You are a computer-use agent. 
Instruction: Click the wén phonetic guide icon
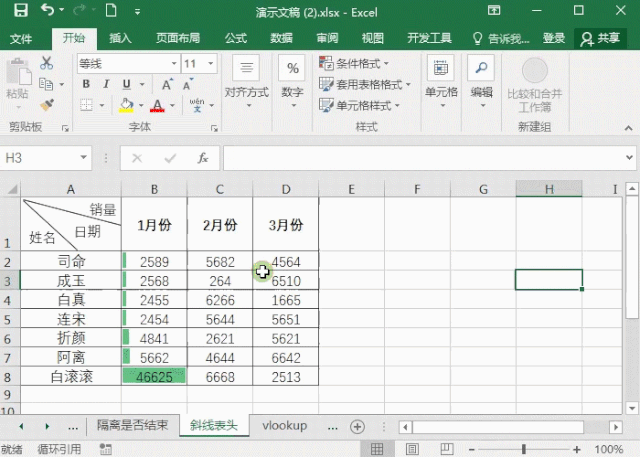[x=197, y=105]
